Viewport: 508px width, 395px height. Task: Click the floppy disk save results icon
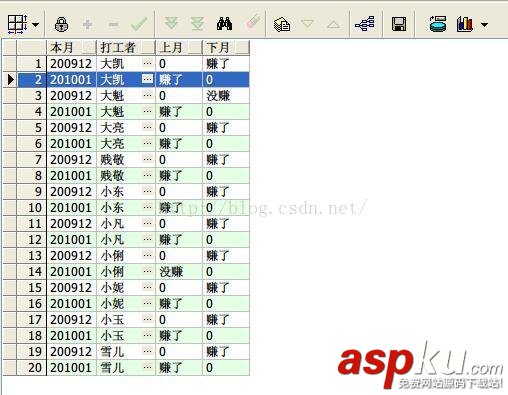(x=399, y=24)
